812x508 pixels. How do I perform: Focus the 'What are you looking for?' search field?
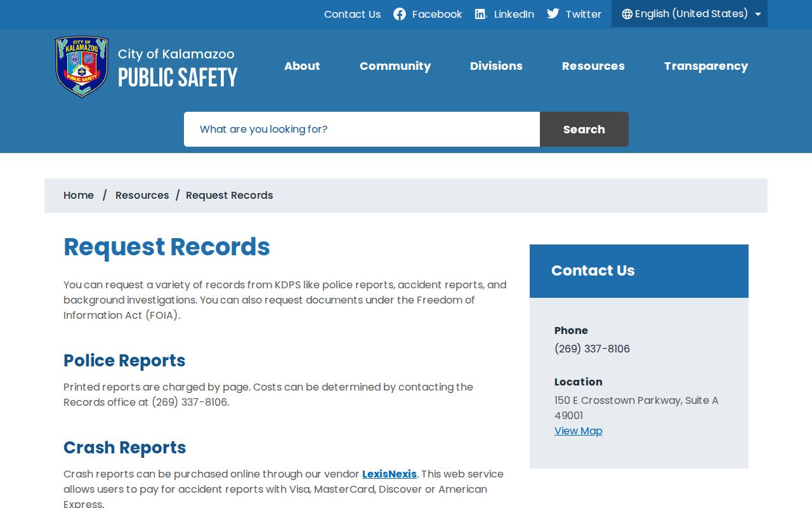pyautogui.click(x=362, y=130)
